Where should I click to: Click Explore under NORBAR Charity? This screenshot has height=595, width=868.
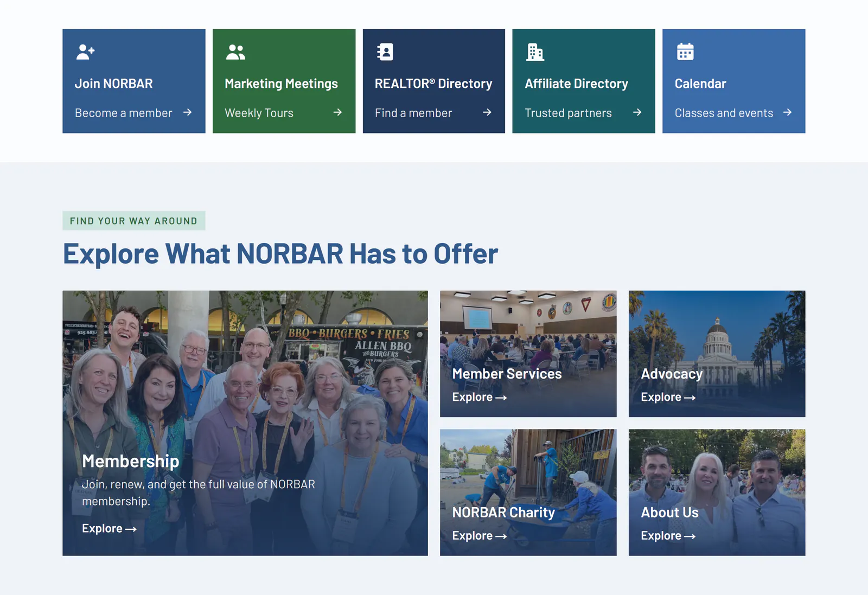point(479,536)
